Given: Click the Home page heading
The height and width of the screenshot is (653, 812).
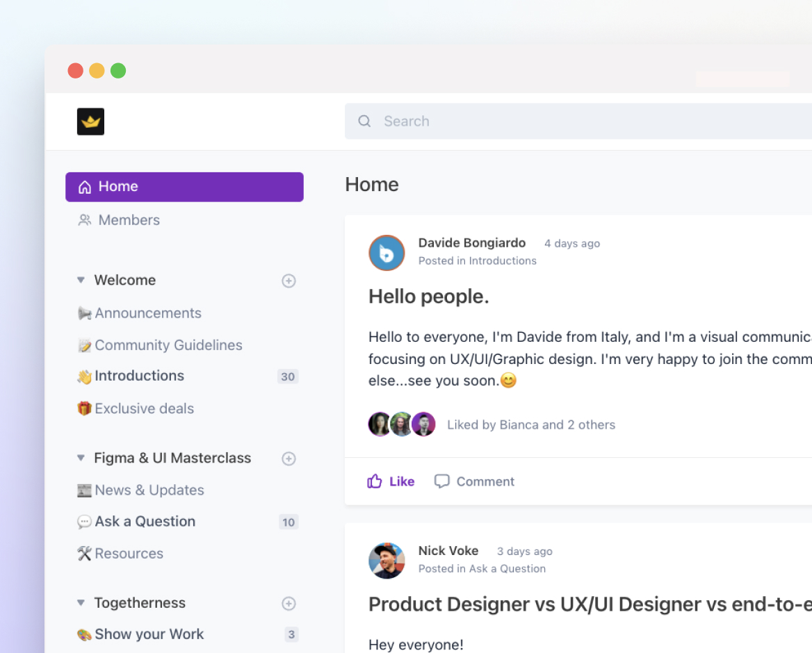Looking at the screenshot, I should [372, 185].
